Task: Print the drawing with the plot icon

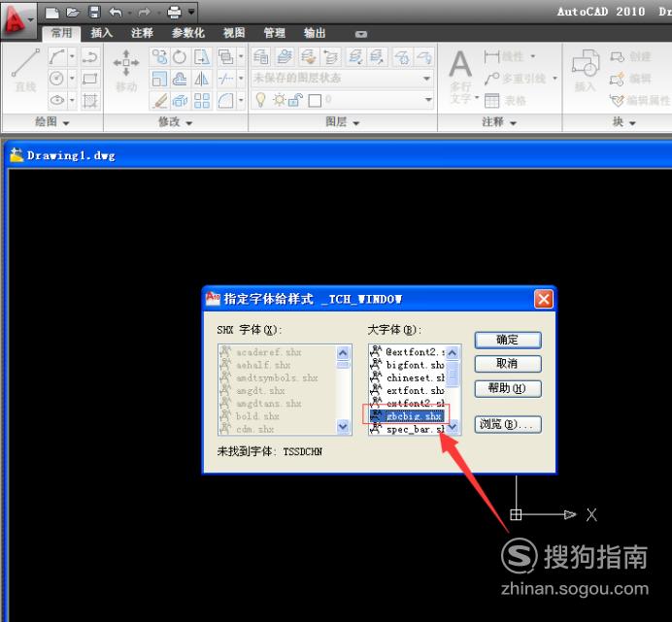Action: pos(174,13)
